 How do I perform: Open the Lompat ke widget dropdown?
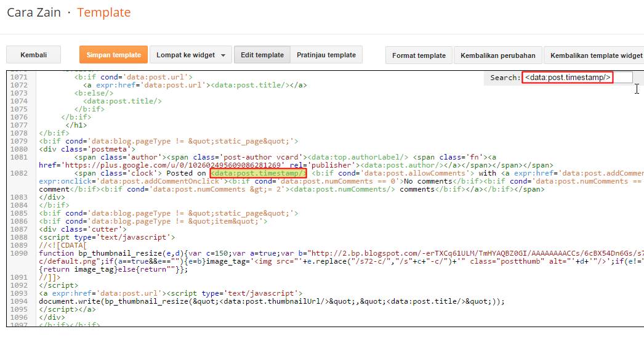point(191,55)
